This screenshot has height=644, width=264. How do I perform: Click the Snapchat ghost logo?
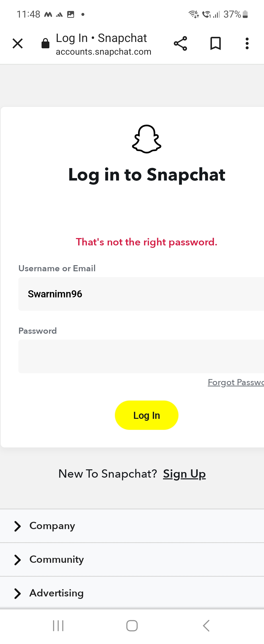(x=146, y=139)
